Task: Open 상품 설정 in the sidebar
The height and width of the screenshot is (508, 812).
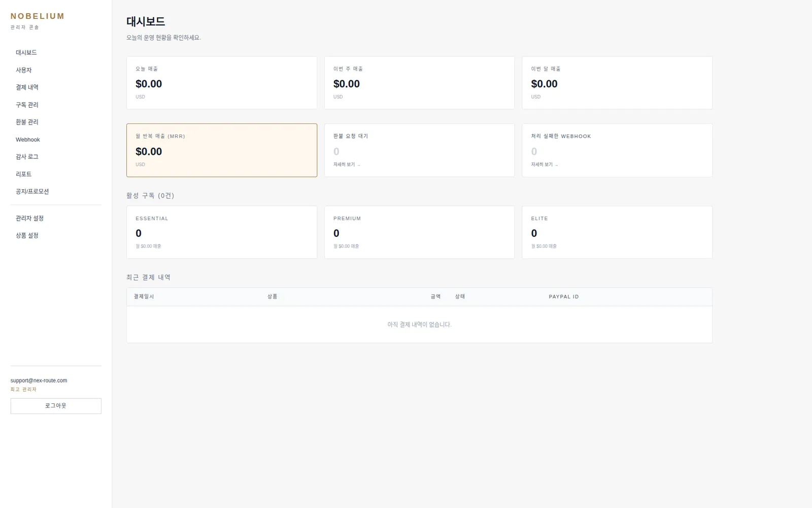Action: (x=56, y=236)
